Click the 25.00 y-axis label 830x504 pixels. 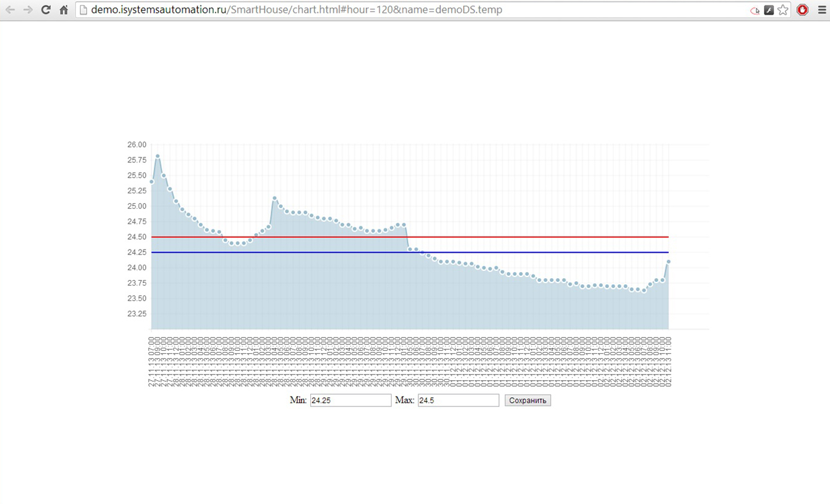click(137, 206)
